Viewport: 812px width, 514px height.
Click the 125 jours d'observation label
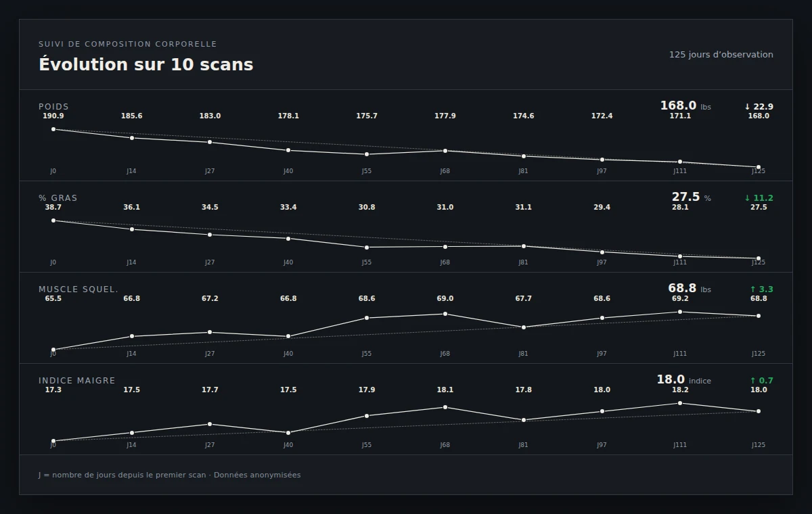(721, 55)
